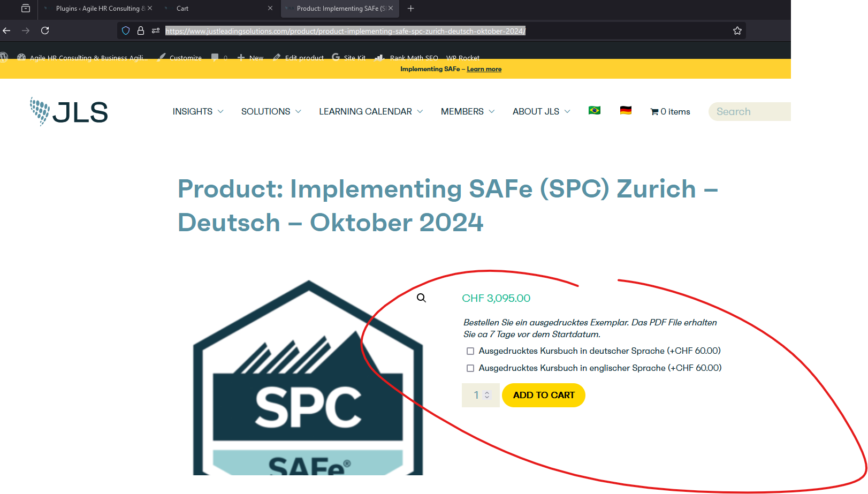Click New in the admin bar
Screen dimensions: 868x494
coord(250,57)
